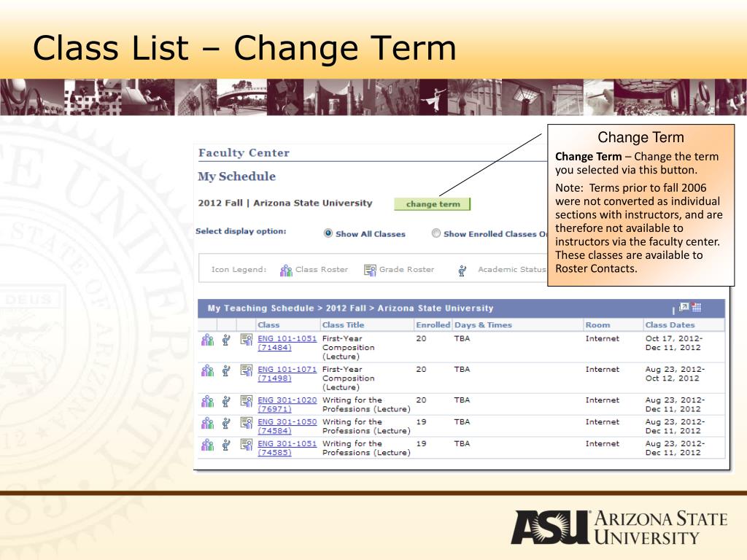This screenshot has height=560, width=747.
Task: Click the Enrolled column header
Action: [433, 324]
